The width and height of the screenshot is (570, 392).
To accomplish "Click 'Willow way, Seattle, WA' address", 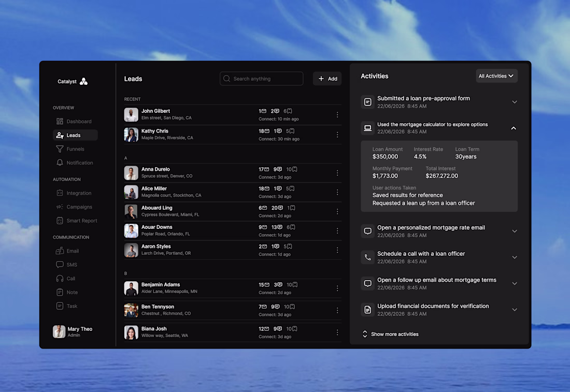I will tap(165, 336).
